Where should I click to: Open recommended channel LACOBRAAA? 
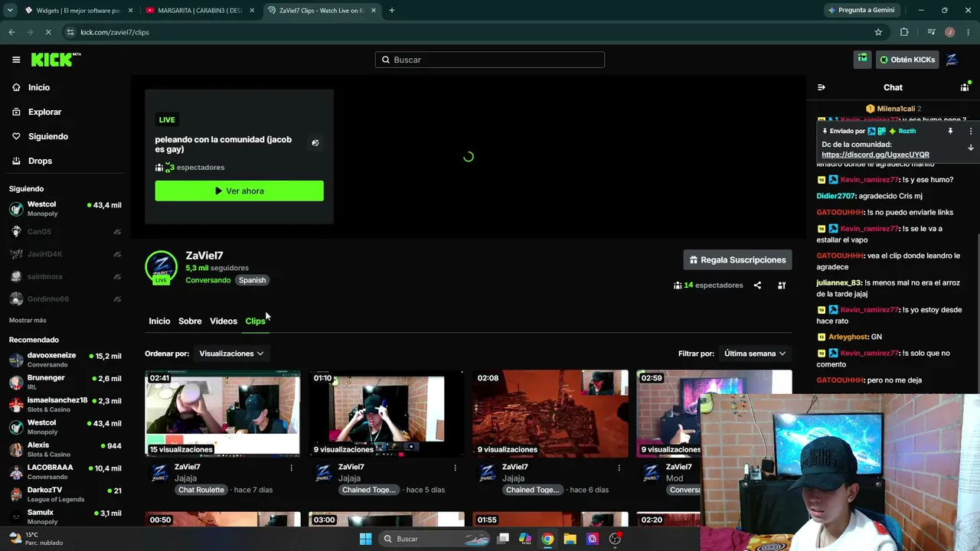pyautogui.click(x=65, y=471)
